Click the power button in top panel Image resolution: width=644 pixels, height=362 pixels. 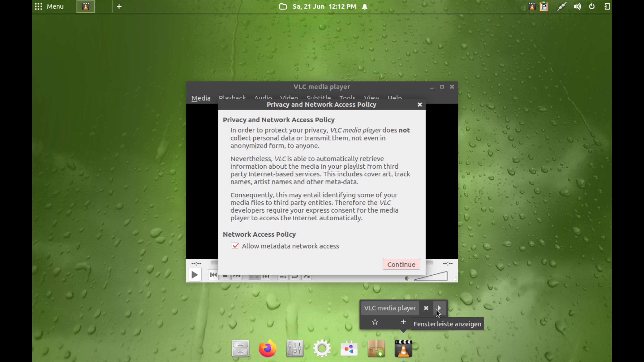(x=592, y=6)
